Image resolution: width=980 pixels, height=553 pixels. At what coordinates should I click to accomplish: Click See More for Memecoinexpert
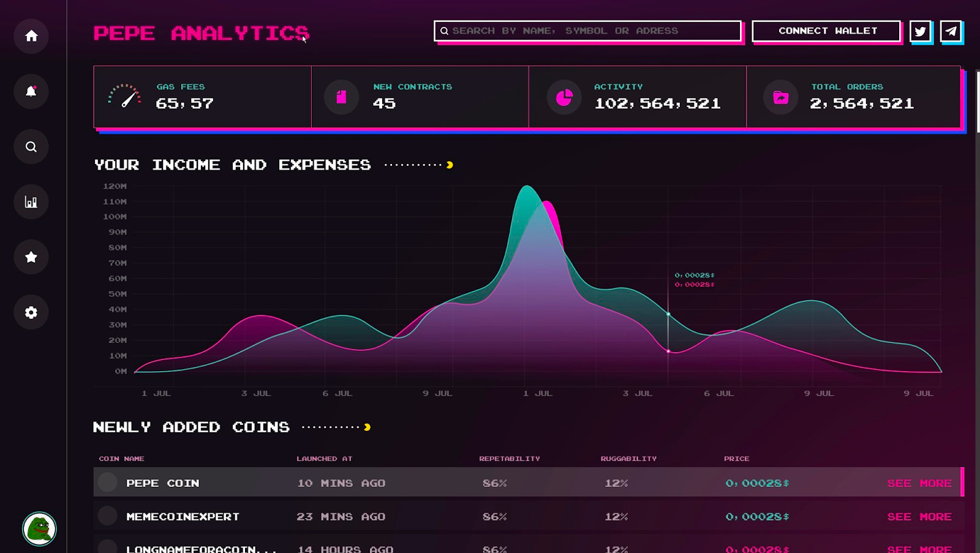point(919,517)
